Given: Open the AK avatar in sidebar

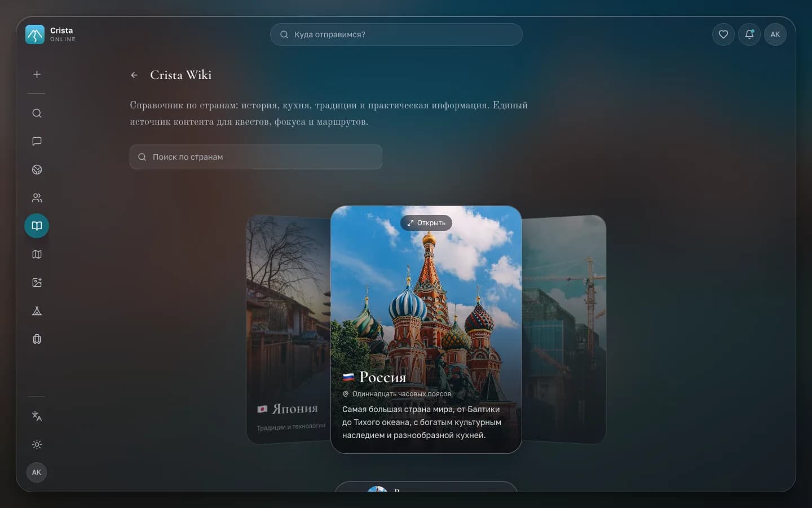Looking at the screenshot, I should click(x=37, y=472).
